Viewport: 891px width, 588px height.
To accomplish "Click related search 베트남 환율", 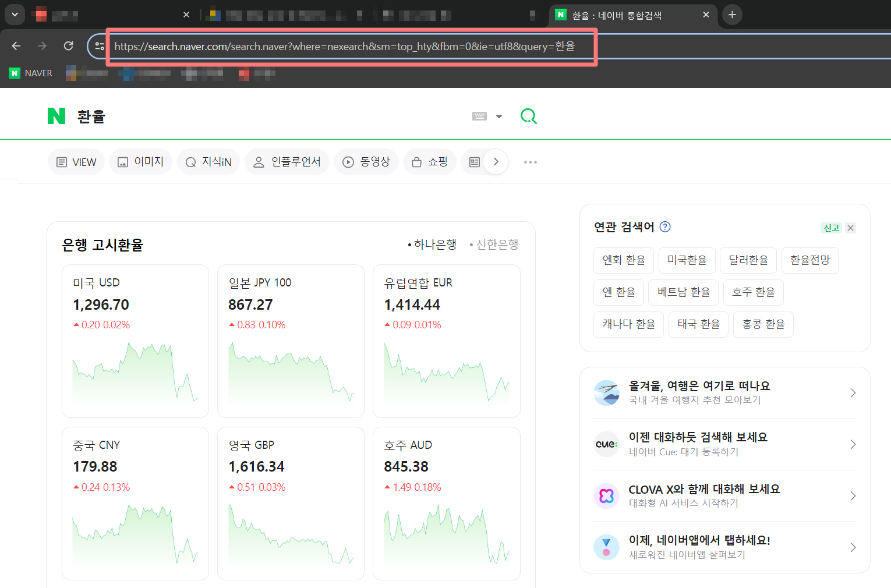I will [684, 292].
